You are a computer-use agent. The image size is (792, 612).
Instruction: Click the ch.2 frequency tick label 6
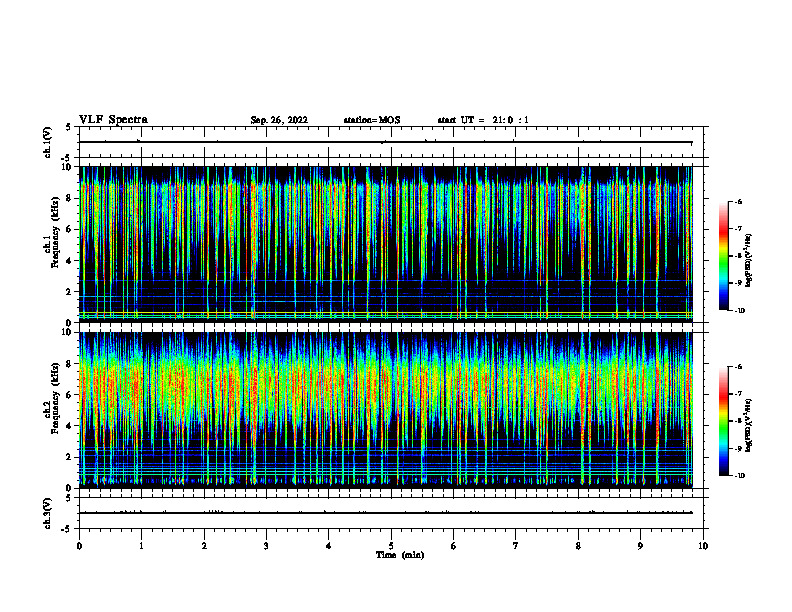69,395
